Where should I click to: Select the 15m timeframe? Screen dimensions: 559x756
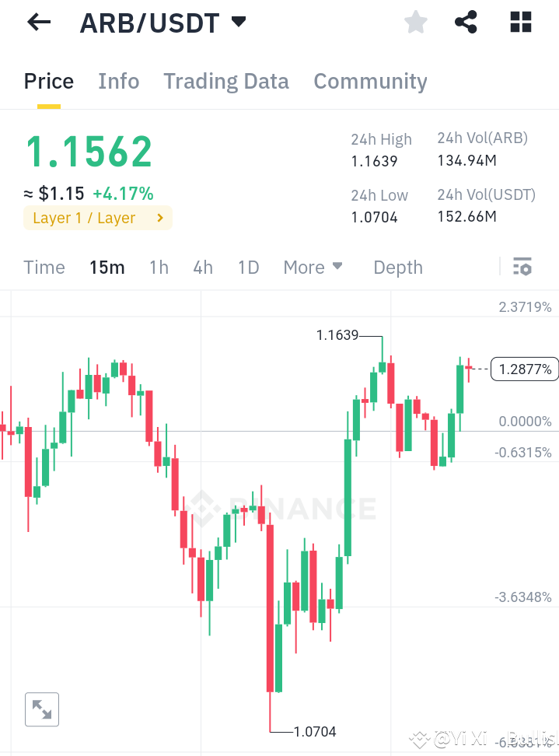point(107,267)
